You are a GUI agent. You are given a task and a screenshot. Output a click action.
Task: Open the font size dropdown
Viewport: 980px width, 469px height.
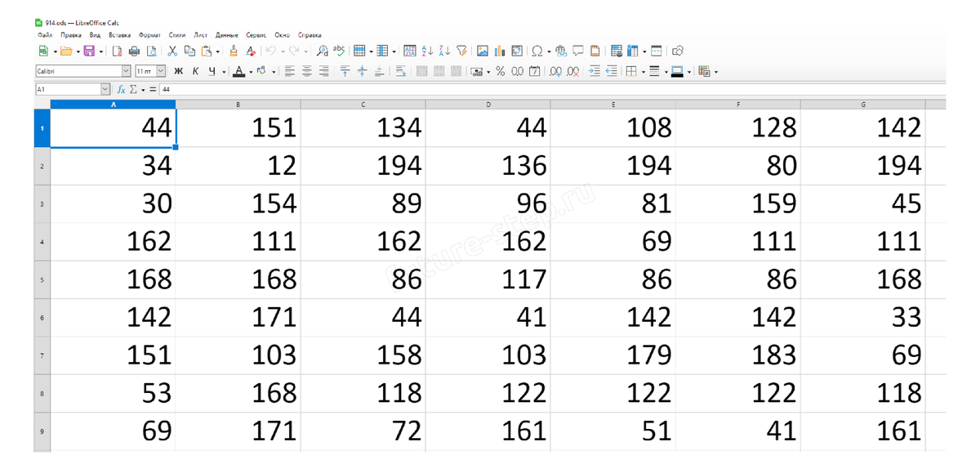click(161, 71)
